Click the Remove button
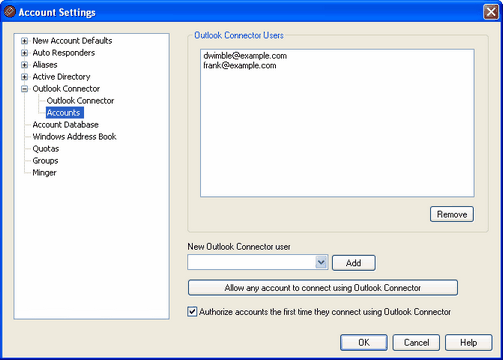 click(x=452, y=214)
